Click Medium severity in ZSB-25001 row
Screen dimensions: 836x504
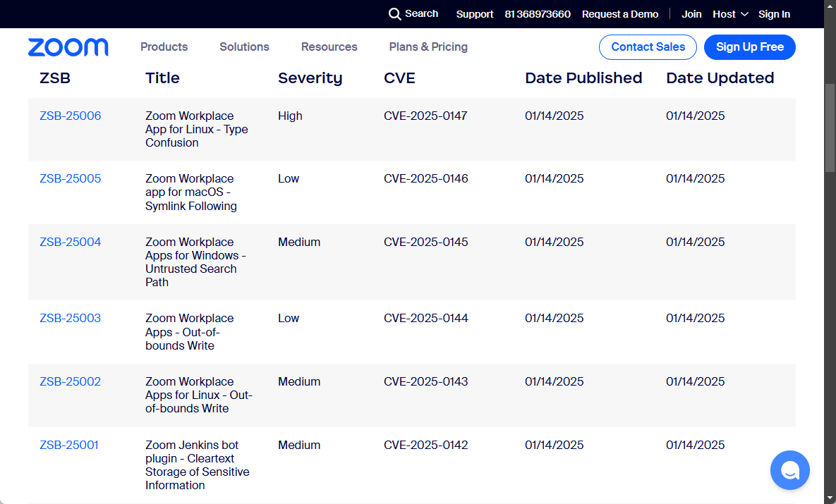pos(299,445)
